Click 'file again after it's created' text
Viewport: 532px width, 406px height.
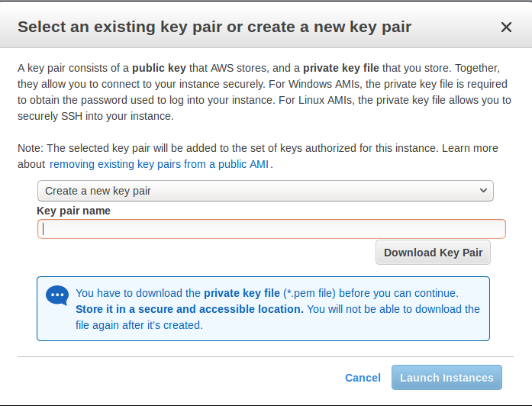pos(139,325)
